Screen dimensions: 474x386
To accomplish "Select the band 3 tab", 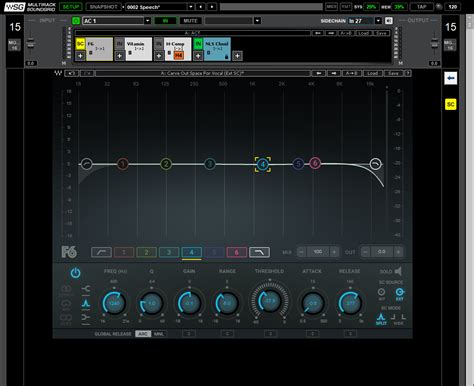I will click(169, 252).
